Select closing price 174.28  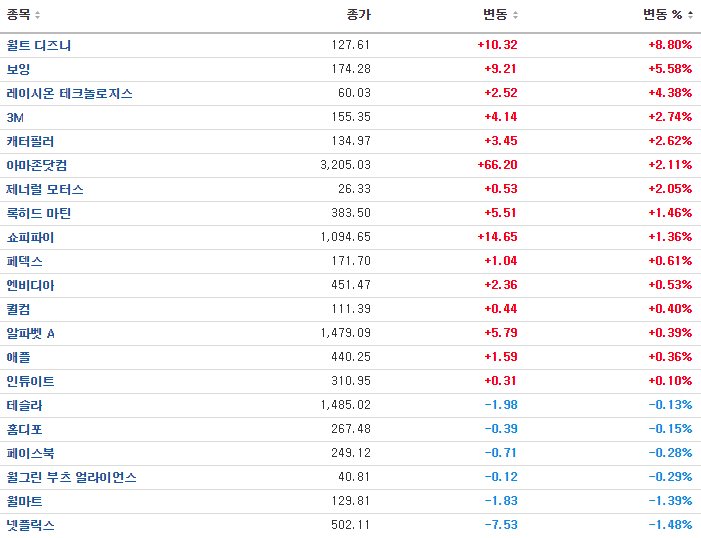click(x=351, y=69)
